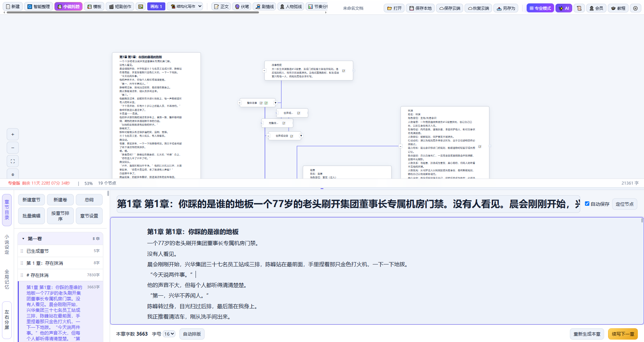This screenshot has width=644, height=342.
Task: Click 新建卷 new volume button
Action: click(60, 200)
